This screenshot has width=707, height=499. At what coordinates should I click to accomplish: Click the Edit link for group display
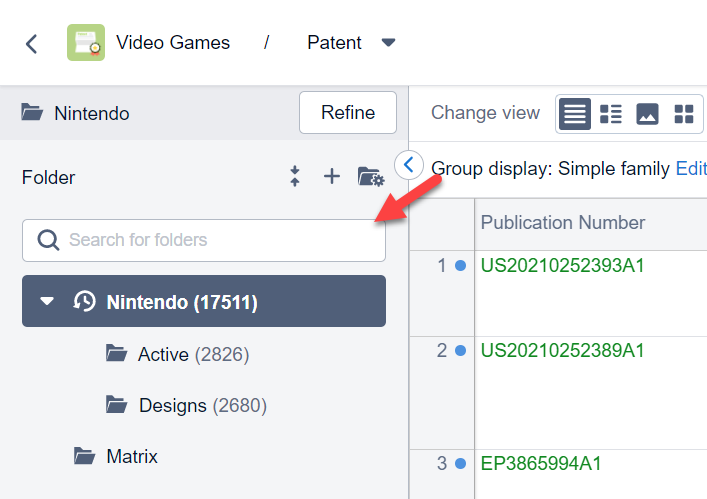[691, 168]
